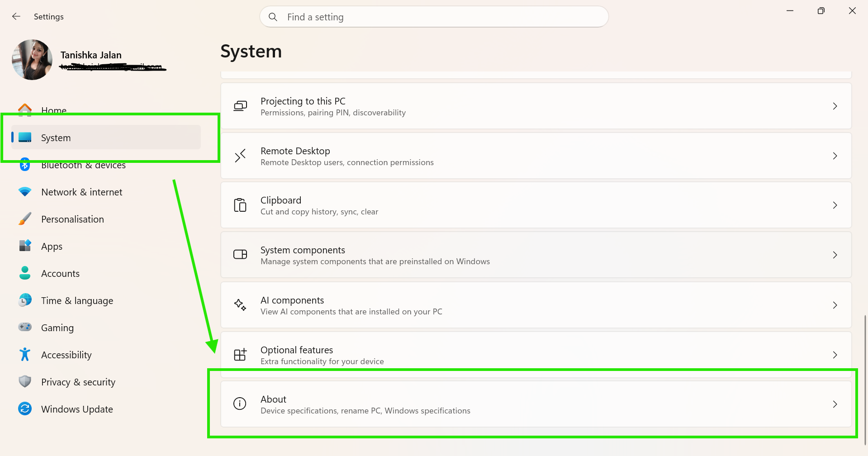
Task: Click the Clipboard icon
Action: [x=240, y=205]
